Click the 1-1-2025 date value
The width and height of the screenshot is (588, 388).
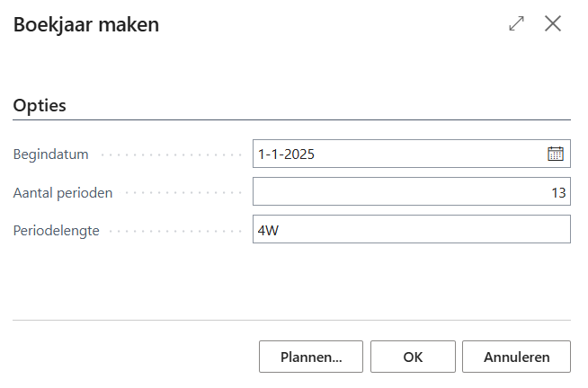tap(286, 154)
